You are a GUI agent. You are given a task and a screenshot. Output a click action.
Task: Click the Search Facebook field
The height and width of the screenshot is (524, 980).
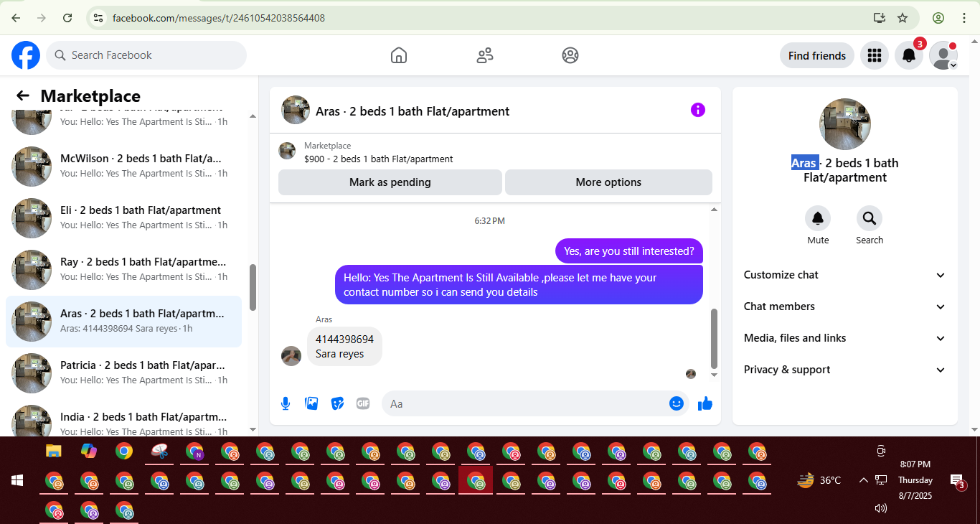[146, 55]
